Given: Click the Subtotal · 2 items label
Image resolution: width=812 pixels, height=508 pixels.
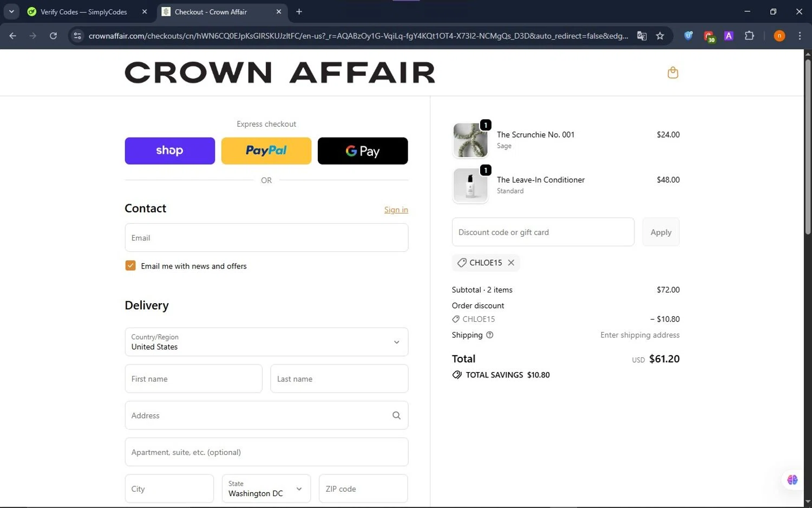Looking at the screenshot, I should point(482,290).
